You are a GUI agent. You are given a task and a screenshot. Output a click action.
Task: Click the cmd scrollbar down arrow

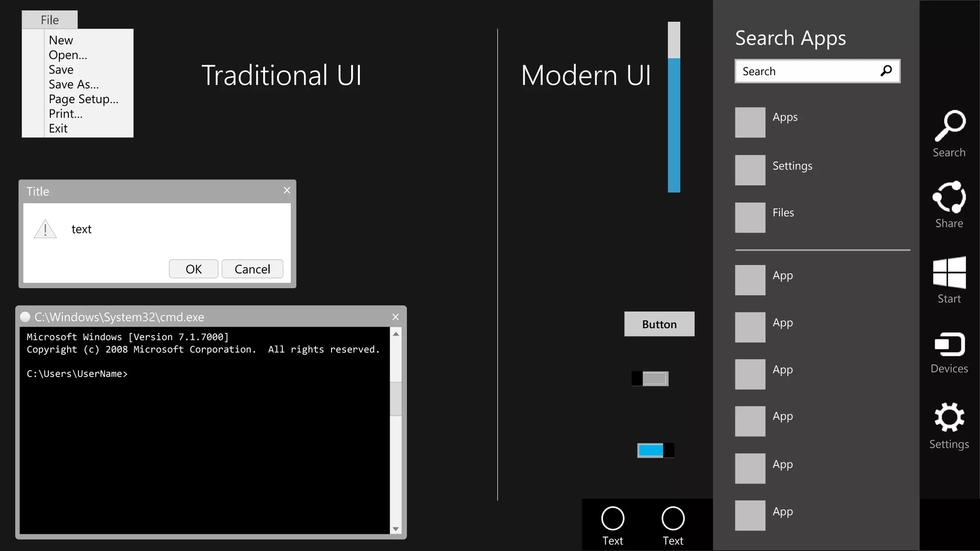click(396, 529)
